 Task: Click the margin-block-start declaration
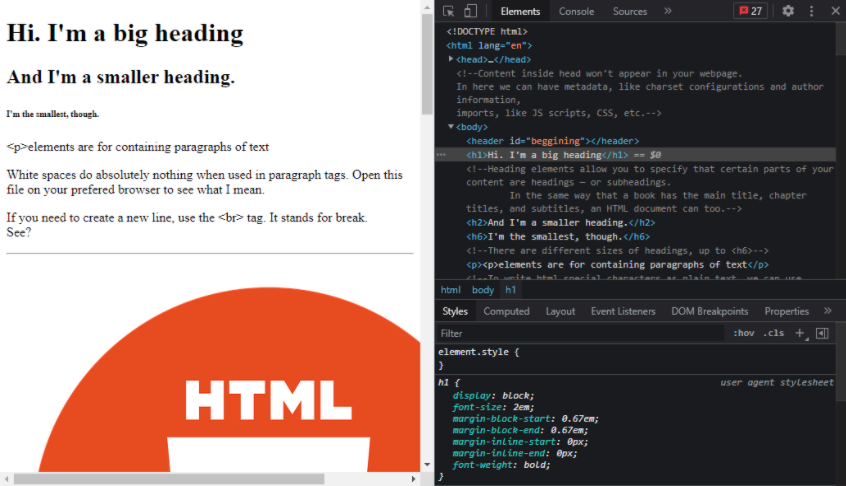coord(526,419)
